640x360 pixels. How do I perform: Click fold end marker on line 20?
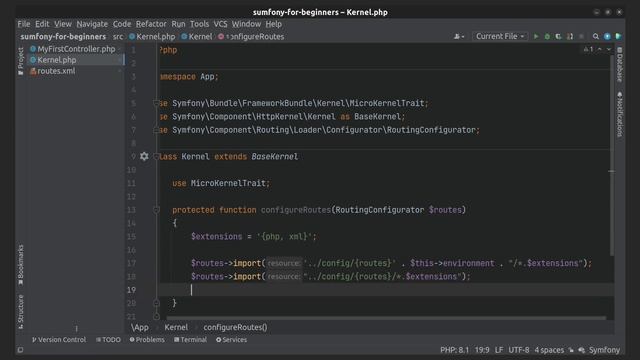pyautogui.click(x=156, y=303)
